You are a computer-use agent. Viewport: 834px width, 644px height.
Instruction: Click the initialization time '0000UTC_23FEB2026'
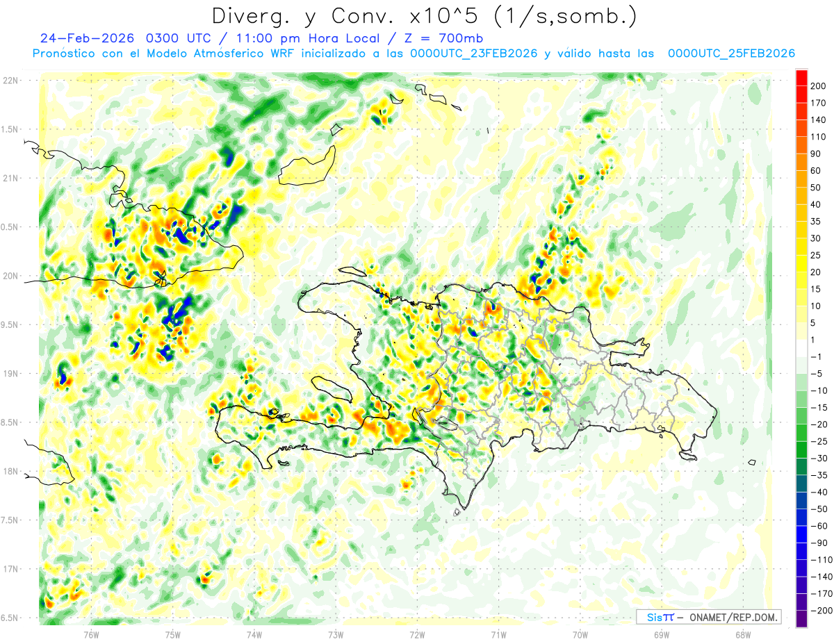click(473, 53)
